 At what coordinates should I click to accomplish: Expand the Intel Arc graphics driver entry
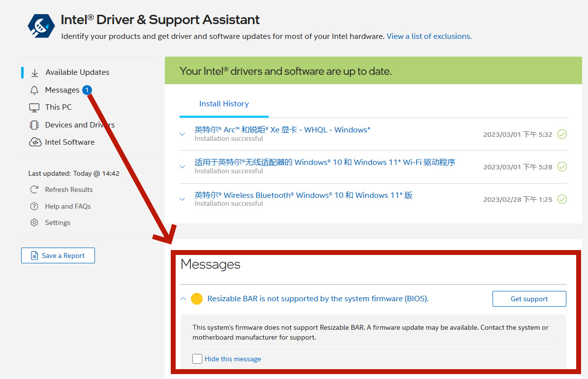(183, 134)
